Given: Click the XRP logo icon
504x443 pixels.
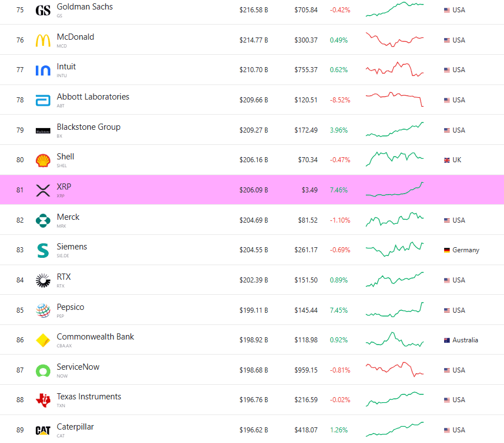Looking at the screenshot, I should 43,190.
